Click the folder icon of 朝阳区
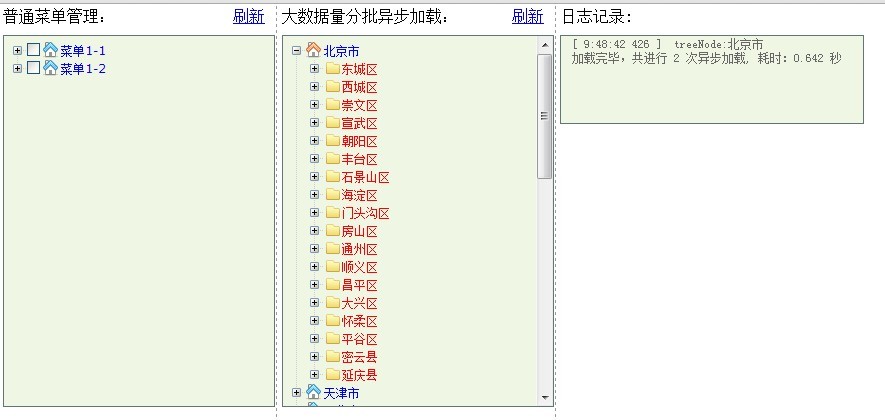This screenshot has width=885, height=420. coord(332,141)
